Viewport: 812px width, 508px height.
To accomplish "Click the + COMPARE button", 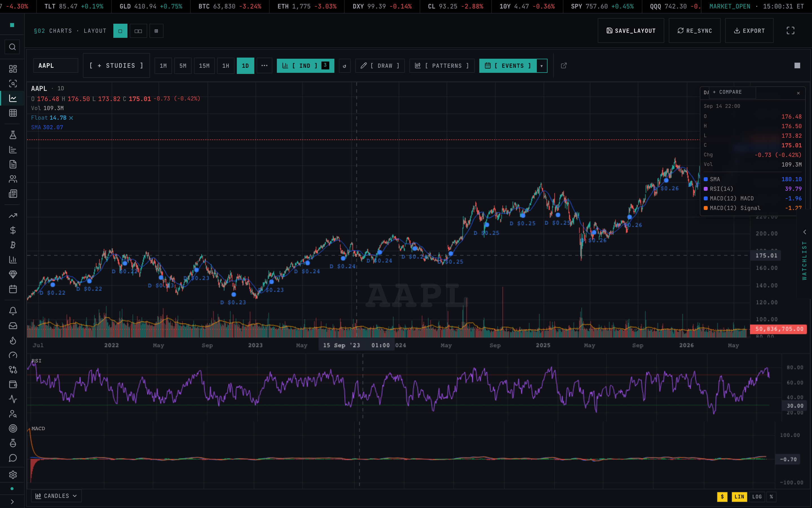I will [732, 92].
